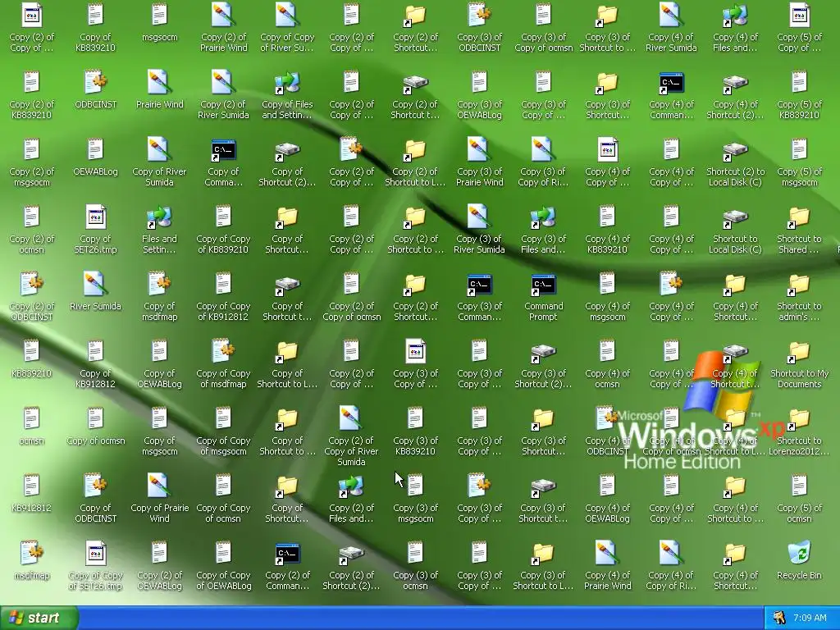Select Copy (2) of ODBCINST file

[32, 285]
